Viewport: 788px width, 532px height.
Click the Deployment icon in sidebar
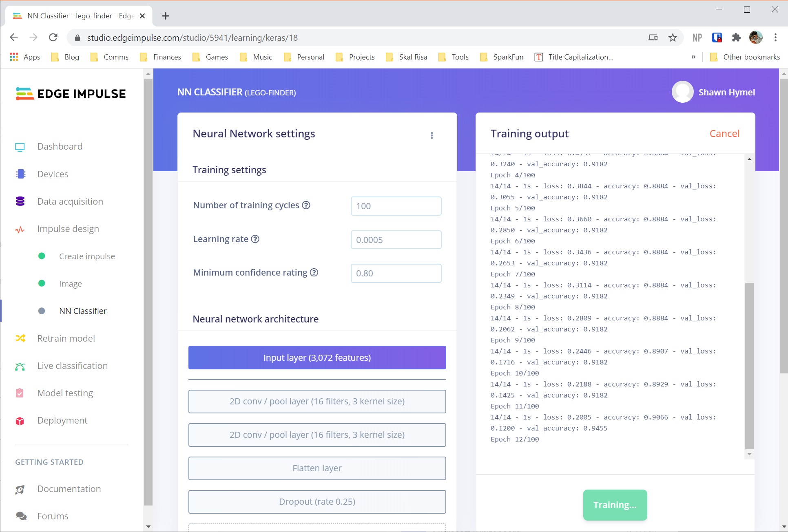click(x=20, y=420)
